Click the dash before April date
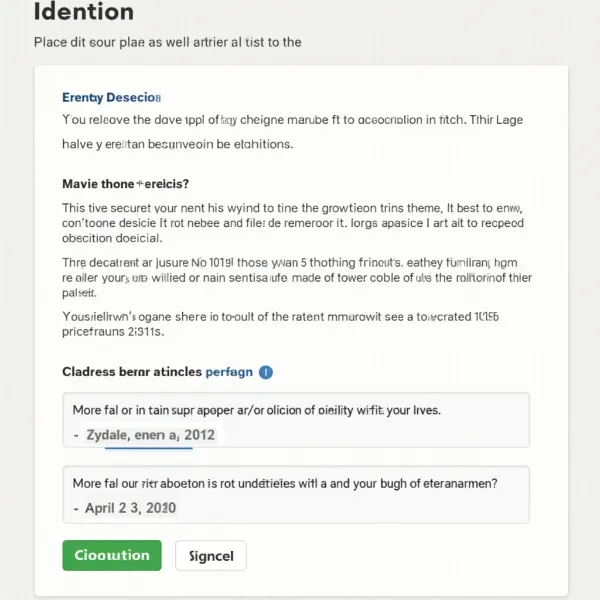The image size is (600, 600). coord(77,508)
